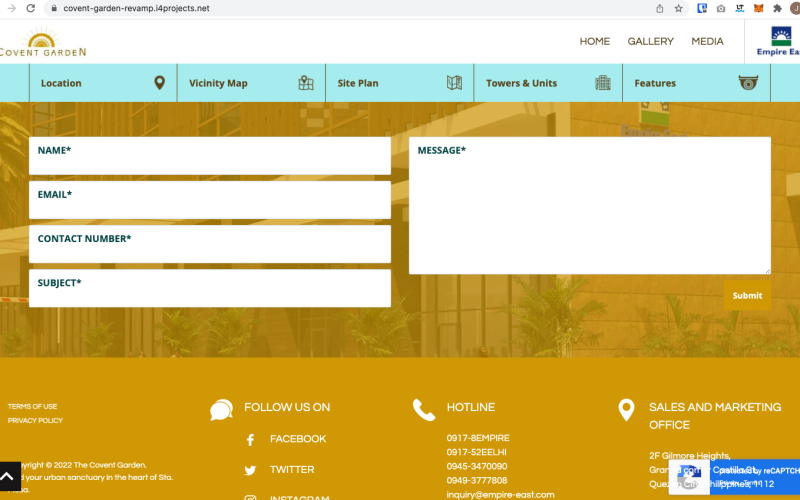The height and width of the screenshot is (500, 800).
Task: Click the Site Plan map icon
Action: (455, 83)
